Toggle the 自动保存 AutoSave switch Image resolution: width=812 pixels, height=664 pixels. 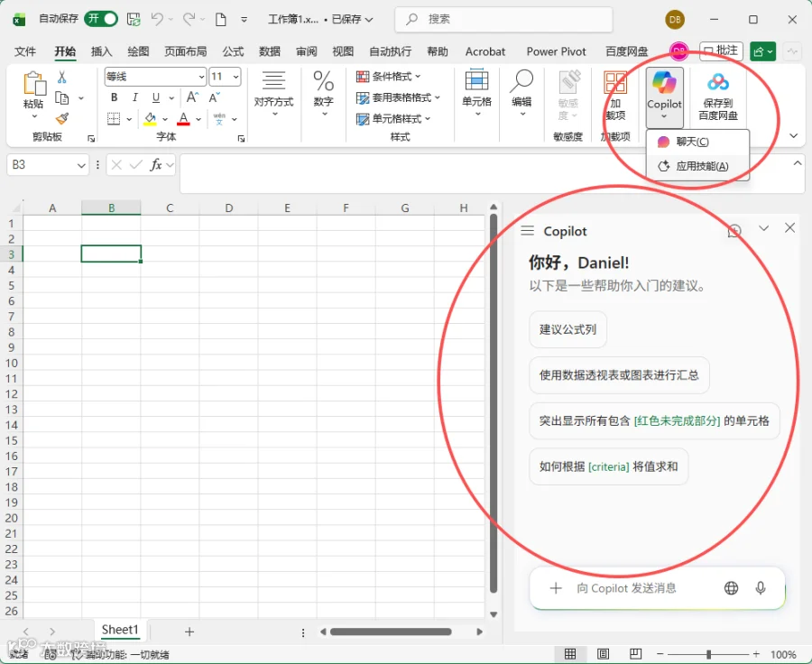click(x=101, y=19)
